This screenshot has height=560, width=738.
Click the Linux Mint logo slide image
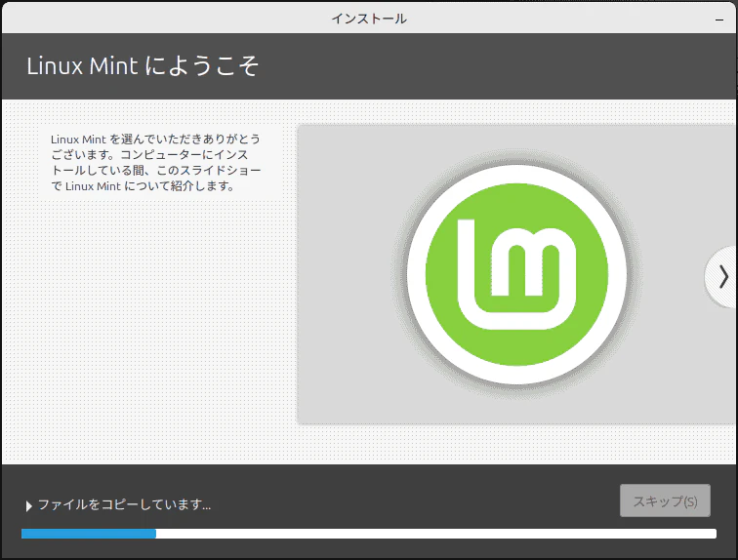coord(516,274)
